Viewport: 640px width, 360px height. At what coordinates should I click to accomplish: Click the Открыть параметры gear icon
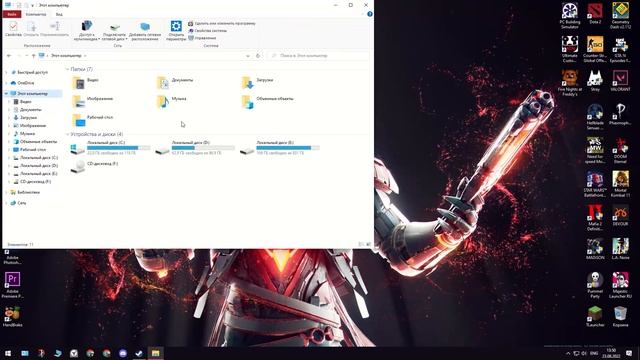pos(176,26)
